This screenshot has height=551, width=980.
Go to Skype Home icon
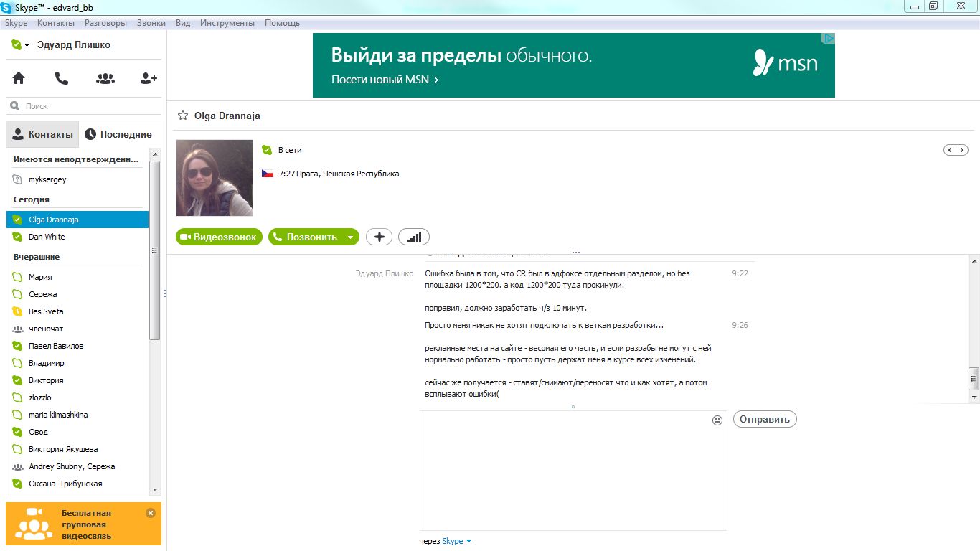tap(19, 78)
